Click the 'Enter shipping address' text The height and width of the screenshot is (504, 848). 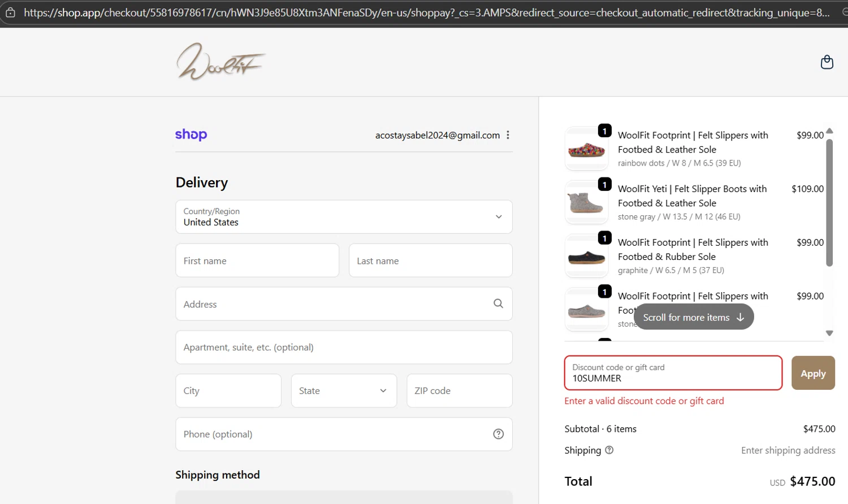[x=788, y=450]
